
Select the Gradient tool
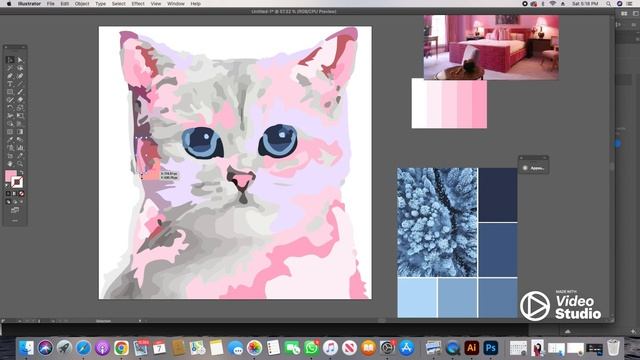pyautogui.click(x=20, y=131)
